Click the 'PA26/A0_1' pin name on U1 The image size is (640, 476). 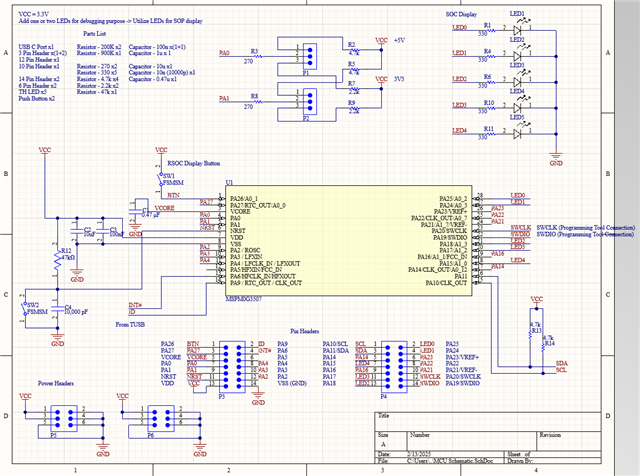pyautogui.click(x=244, y=198)
